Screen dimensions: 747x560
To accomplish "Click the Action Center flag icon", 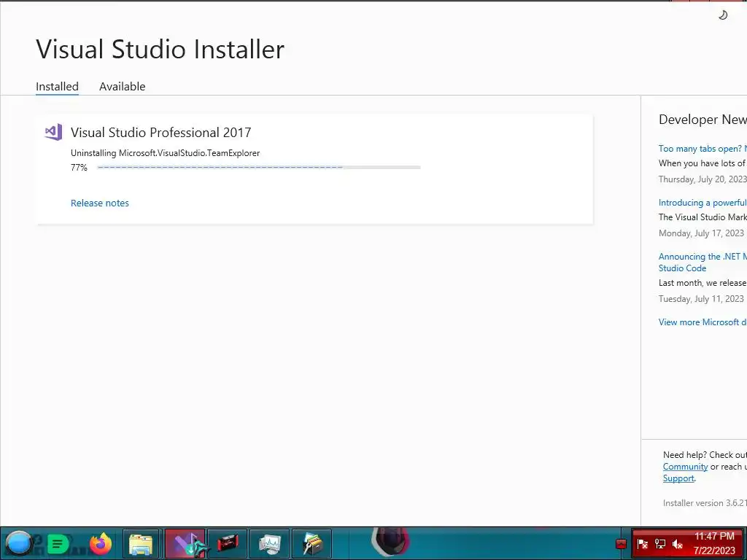I will click(x=642, y=544).
